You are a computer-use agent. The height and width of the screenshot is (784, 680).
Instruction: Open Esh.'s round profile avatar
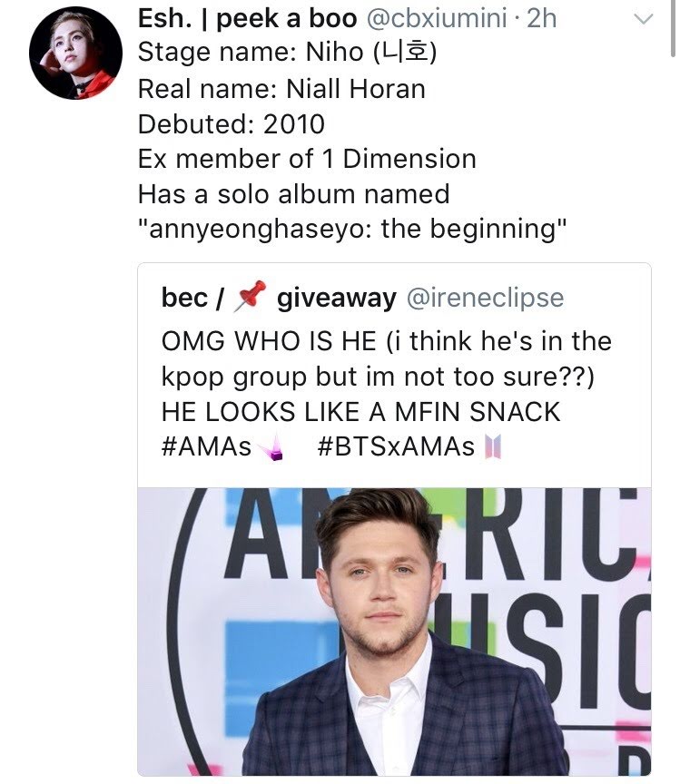(75, 53)
